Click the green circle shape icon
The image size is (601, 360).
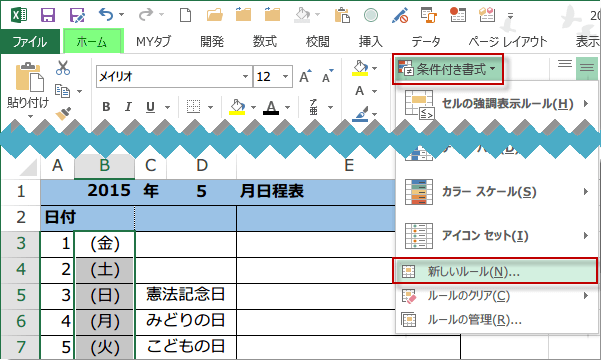371,15
